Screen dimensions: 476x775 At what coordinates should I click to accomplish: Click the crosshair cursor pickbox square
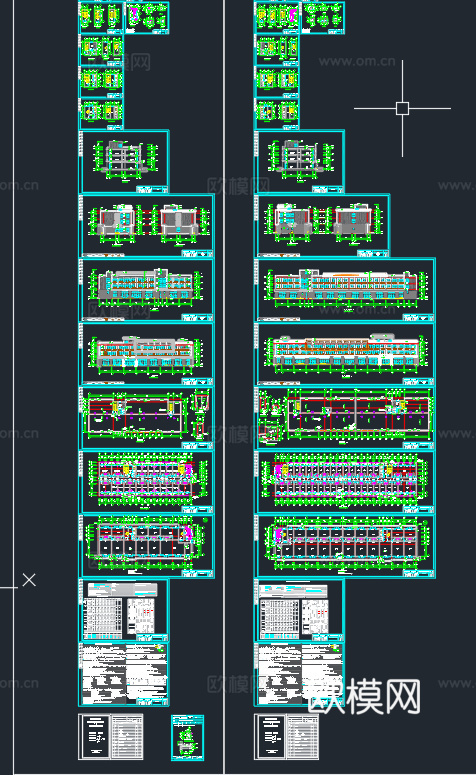[402, 108]
